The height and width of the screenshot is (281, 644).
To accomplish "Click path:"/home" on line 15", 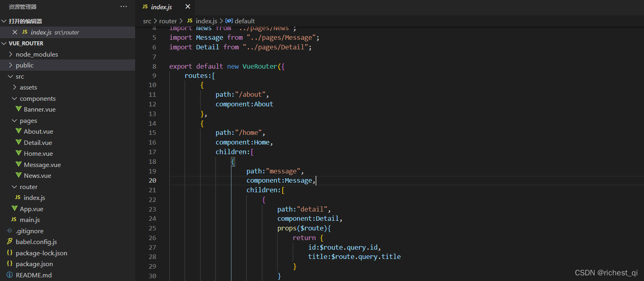I will (240, 133).
